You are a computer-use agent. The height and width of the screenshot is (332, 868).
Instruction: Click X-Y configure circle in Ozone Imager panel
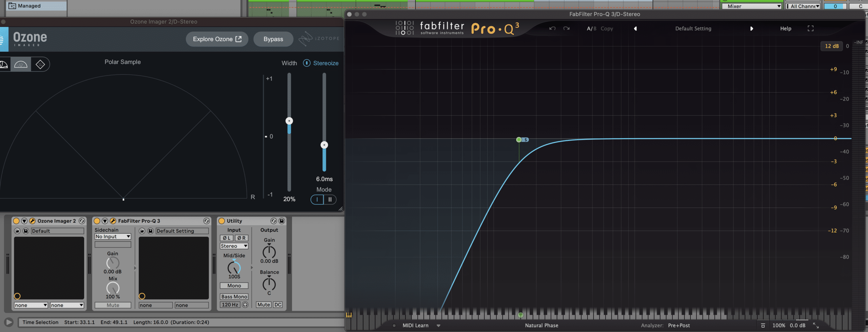[x=17, y=296]
